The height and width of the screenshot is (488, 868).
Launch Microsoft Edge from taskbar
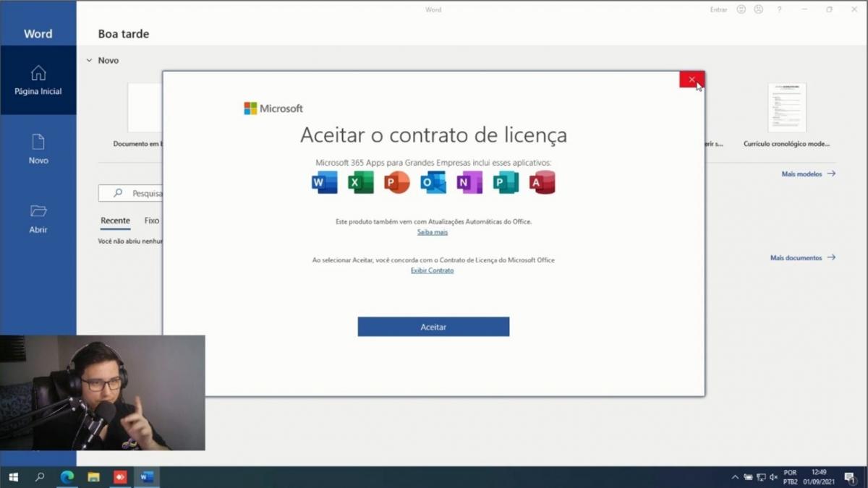point(67,477)
